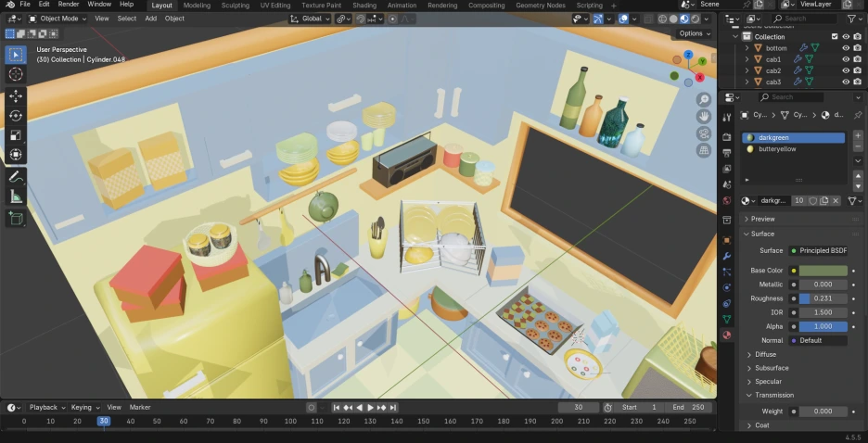868x443 pixels.
Task: Play the animation forward
Action: 370,408
